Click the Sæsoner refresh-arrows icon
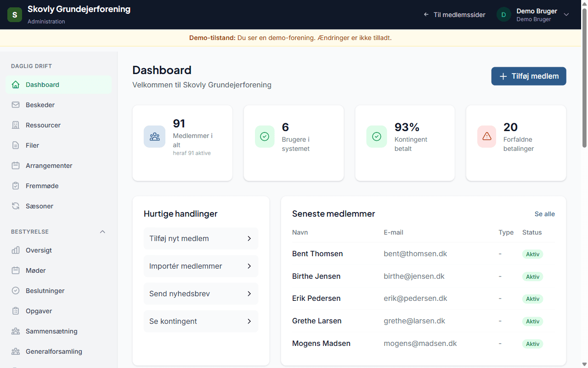588x368 pixels. point(16,206)
